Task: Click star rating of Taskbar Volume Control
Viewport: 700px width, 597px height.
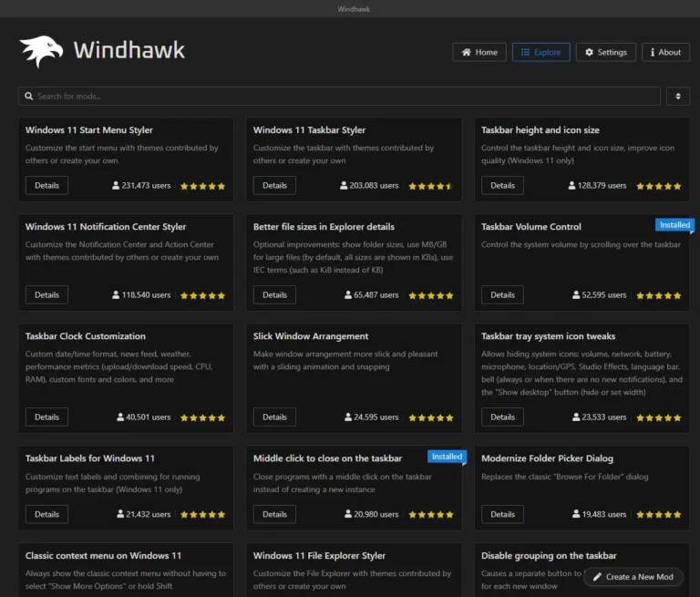Action: click(659, 295)
